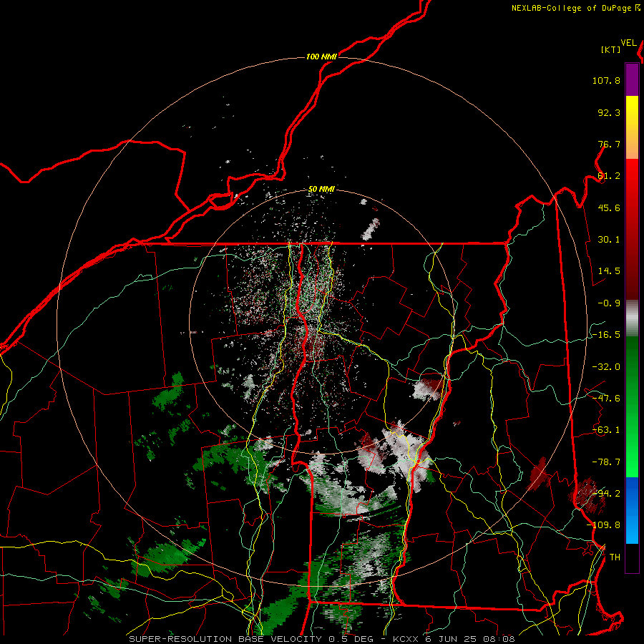The width and height of the screenshot is (644, 644).
Task: Select the 45.6 legend value
Action: click(609, 208)
